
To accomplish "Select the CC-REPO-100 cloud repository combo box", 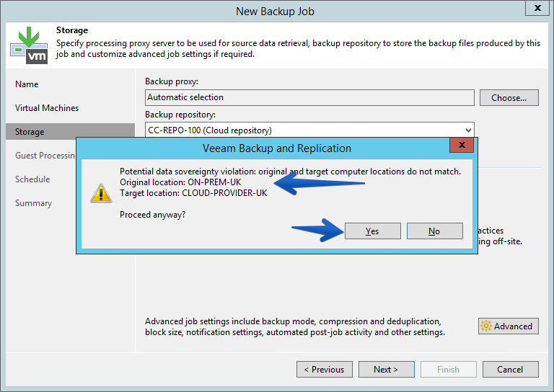I will [309, 130].
